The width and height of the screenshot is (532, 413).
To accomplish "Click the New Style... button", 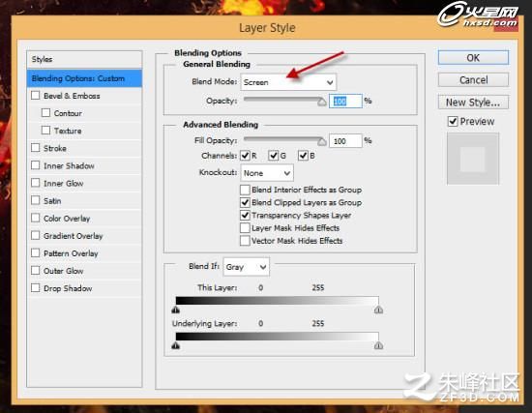I will pyautogui.click(x=473, y=103).
